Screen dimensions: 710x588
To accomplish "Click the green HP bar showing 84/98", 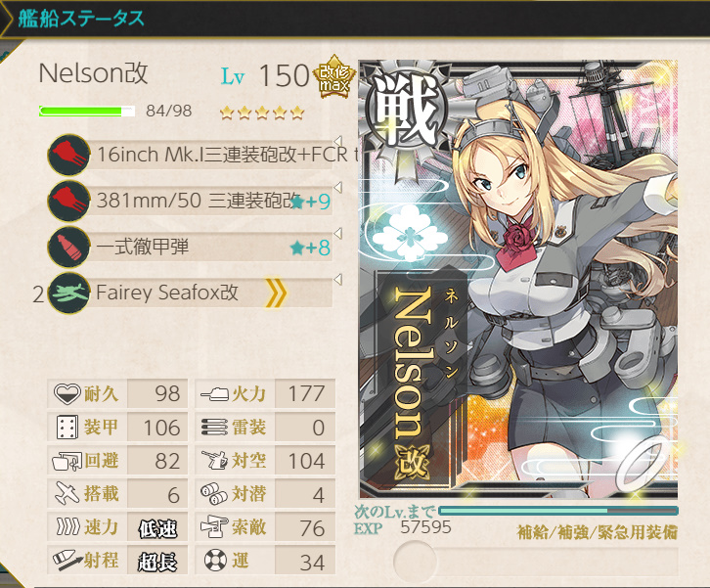I will coord(87,111).
